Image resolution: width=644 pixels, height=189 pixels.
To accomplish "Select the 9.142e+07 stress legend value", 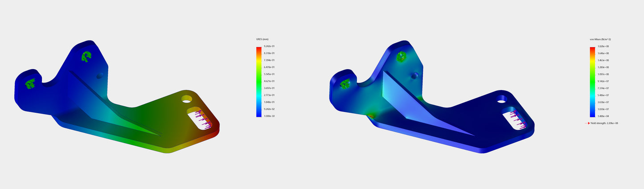I will pos(603,81).
